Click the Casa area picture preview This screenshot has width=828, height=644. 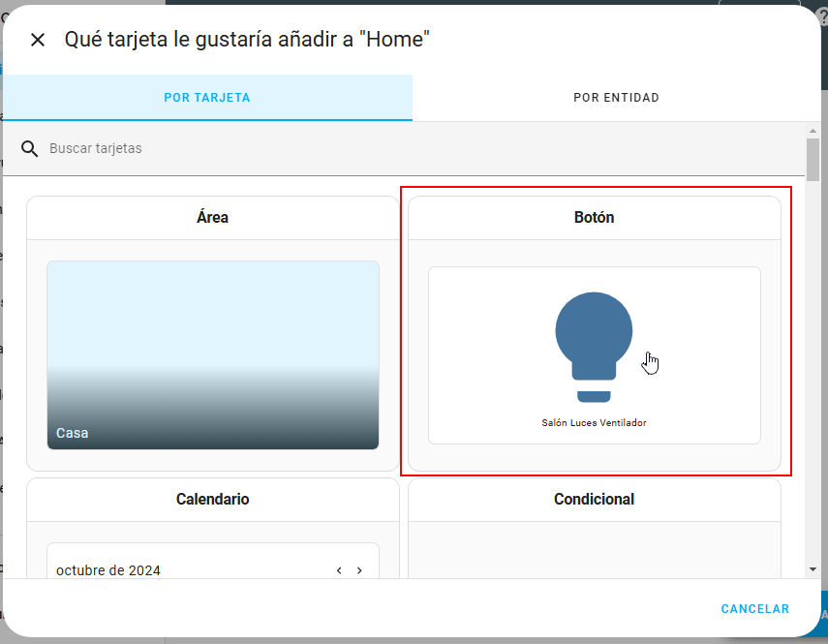(212, 354)
